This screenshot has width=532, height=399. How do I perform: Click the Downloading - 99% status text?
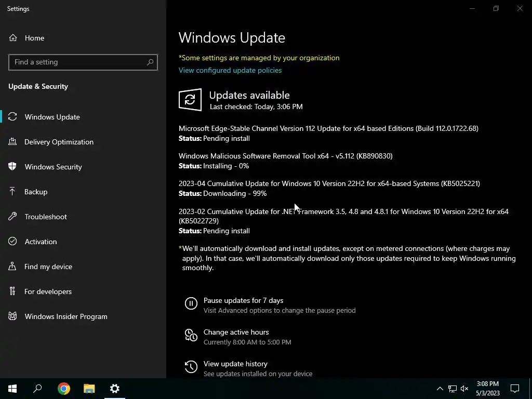point(235,193)
